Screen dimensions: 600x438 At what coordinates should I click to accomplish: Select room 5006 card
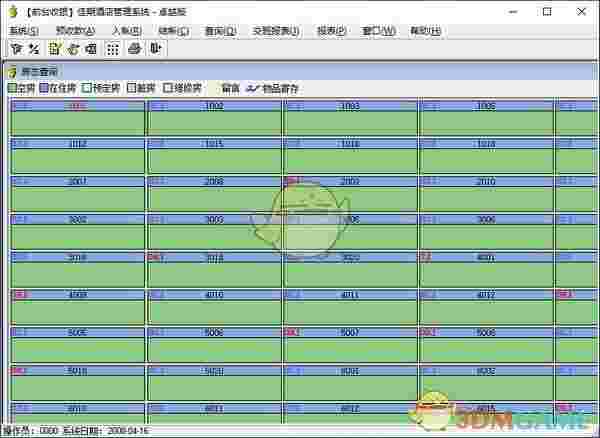[x=214, y=345]
